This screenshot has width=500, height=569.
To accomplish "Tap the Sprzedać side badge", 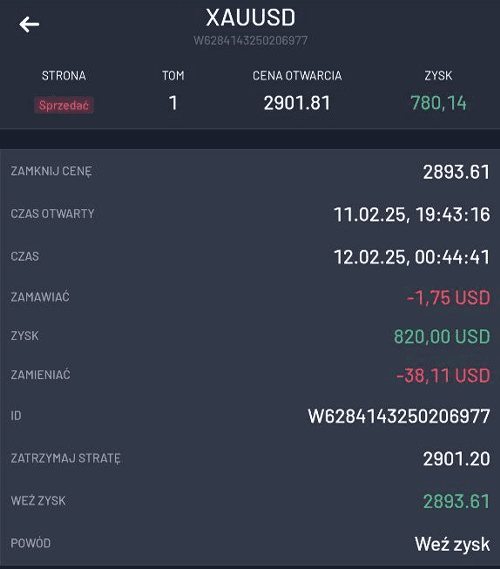I will (x=64, y=105).
